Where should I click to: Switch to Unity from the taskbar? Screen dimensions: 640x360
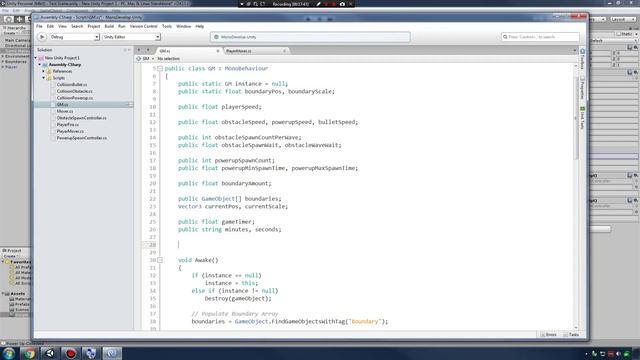50,353
